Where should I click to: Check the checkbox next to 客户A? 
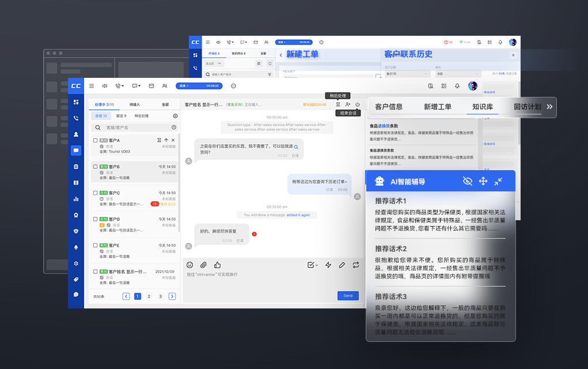pos(94,139)
